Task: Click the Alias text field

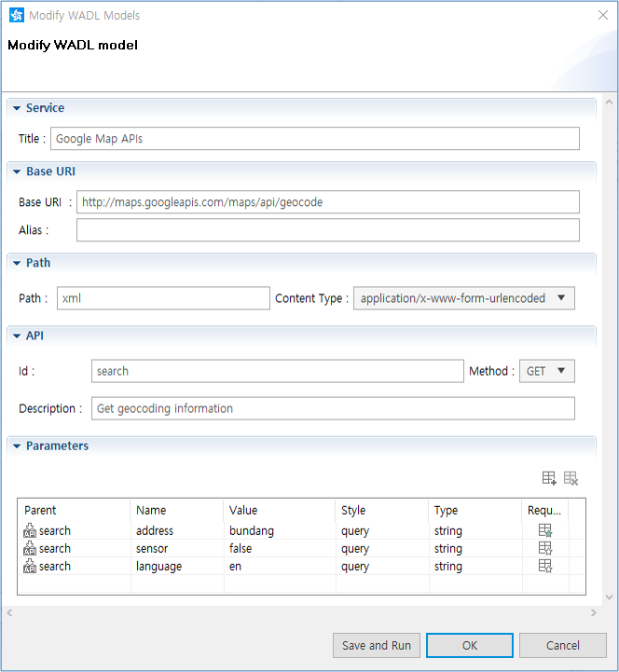Action: [x=327, y=230]
